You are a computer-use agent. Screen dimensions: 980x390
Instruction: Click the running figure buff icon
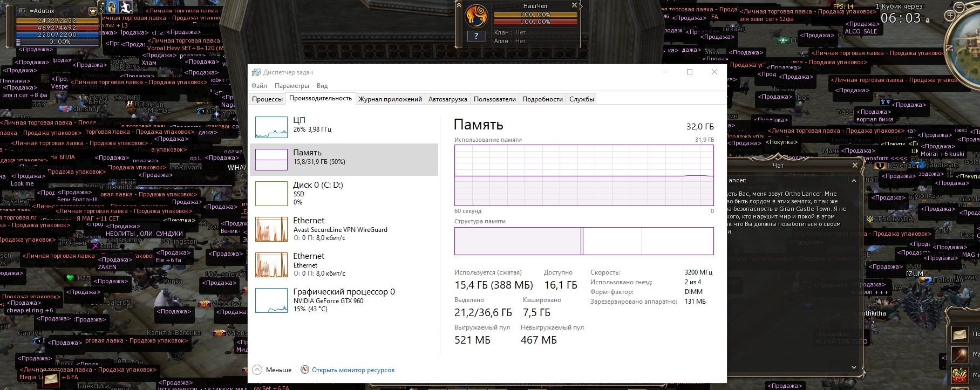(x=125, y=7)
